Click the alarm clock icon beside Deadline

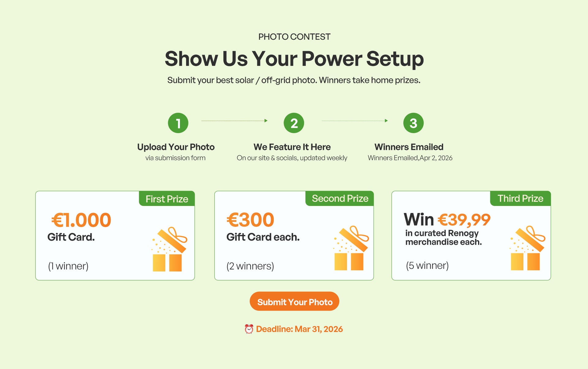249,329
